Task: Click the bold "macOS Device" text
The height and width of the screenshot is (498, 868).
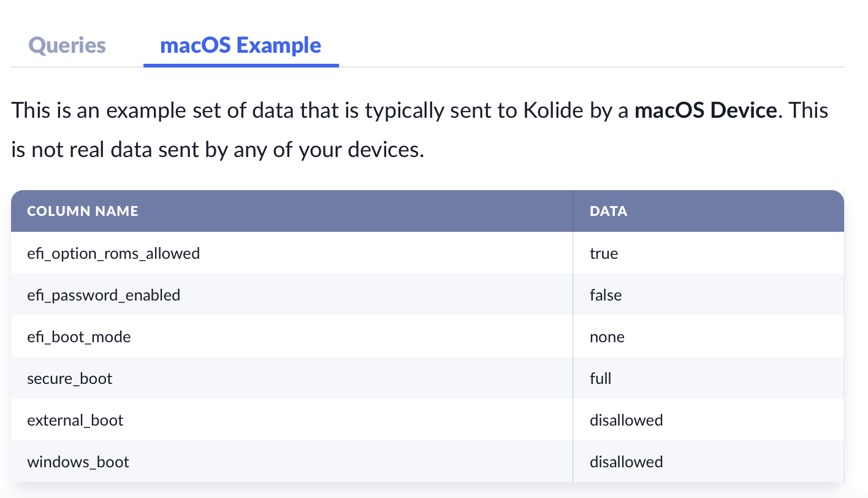Action: 706,111
